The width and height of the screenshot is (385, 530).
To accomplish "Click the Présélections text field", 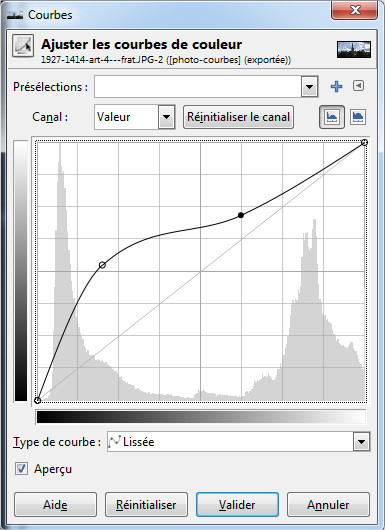I will point(198,87).
